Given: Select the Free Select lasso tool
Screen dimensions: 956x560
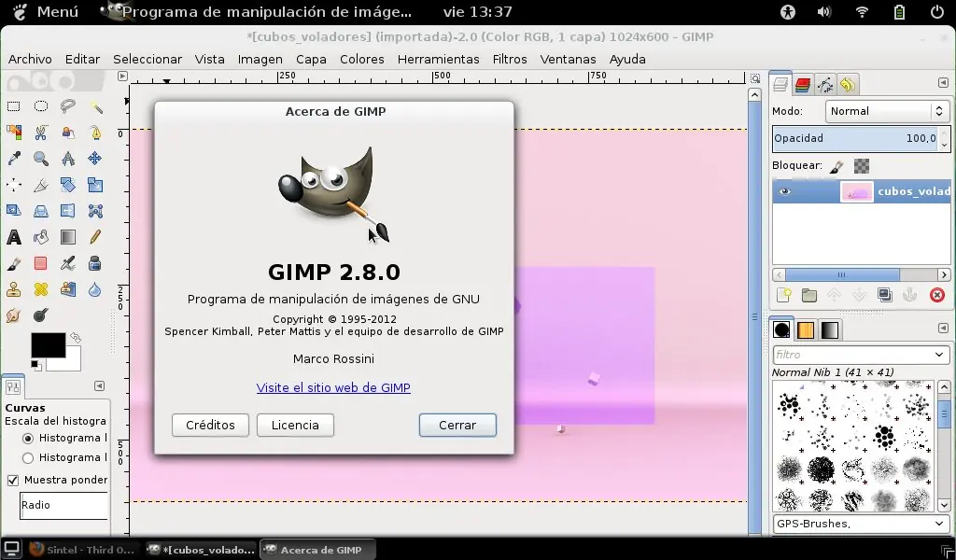Looking at the screenshot, I should coord(67,106).
